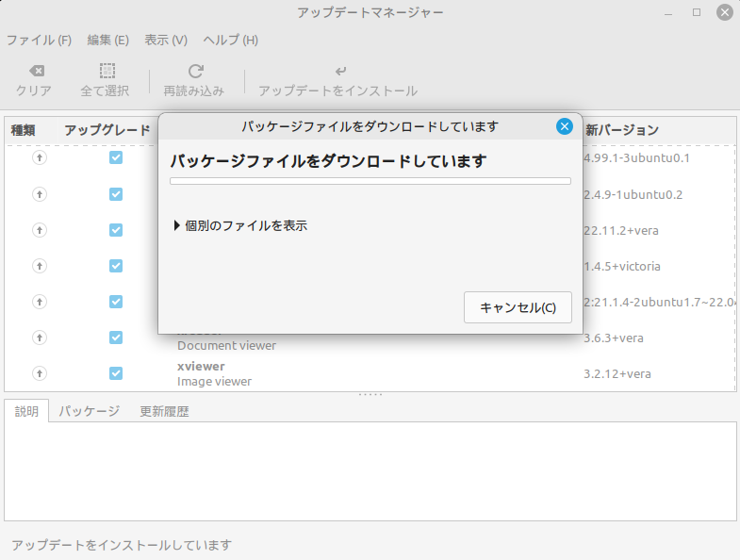Image resolution: width=740 pixels, height=560 pixels.
Task: Minimize the Update Manager window
Action: coord(668,13)
